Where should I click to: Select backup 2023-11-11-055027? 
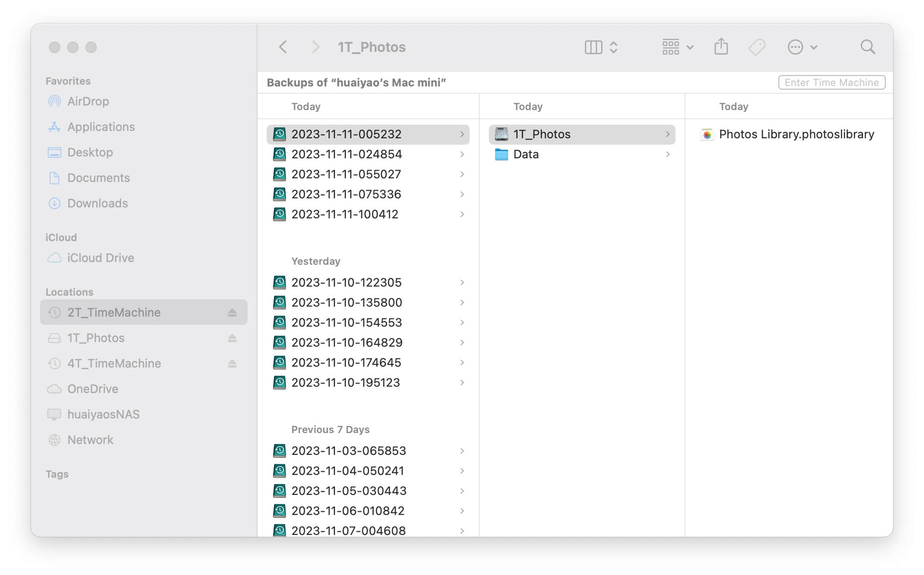(x=368, y=174)
